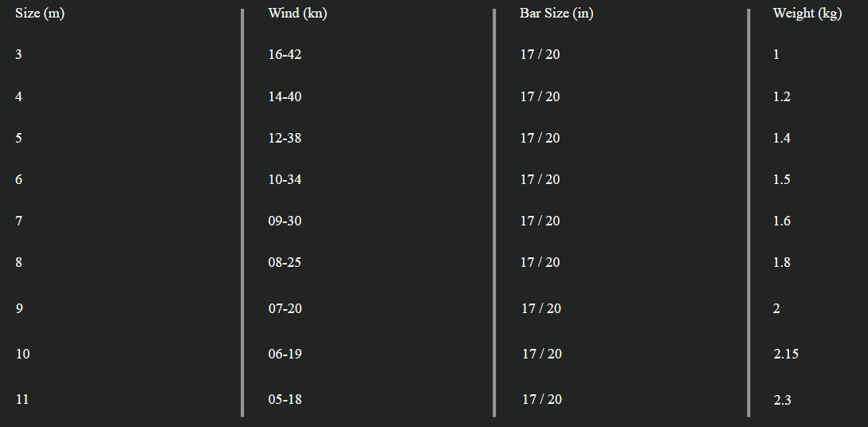Image resolution: width=868 pixels, height=427 pixels.
Task: Click the Wind (kn) column header
Action: 297,14
